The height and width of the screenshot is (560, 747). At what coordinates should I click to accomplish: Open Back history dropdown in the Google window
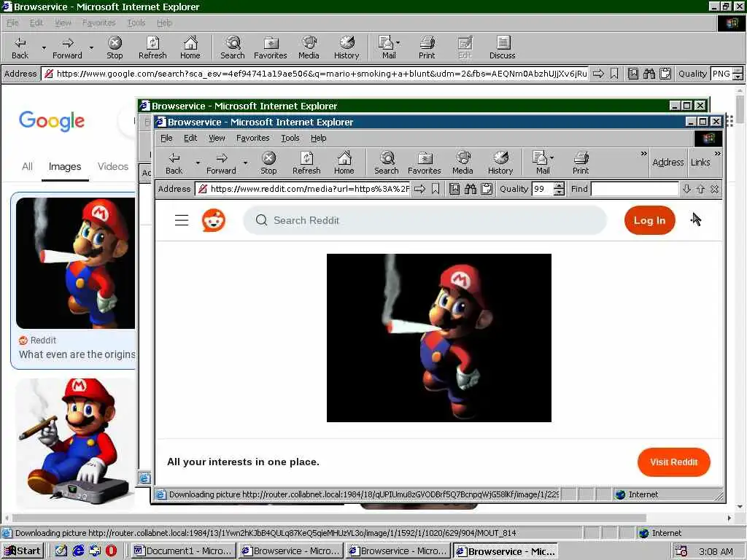point(44,48)
